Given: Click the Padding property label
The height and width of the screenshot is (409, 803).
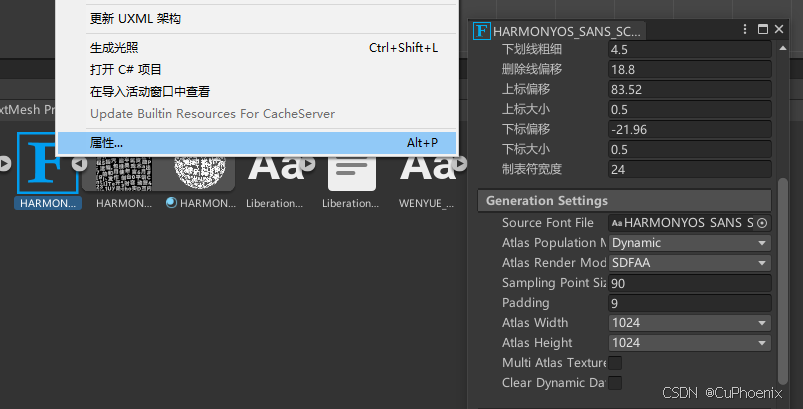Looking at the screenshot, I should pyautogui.click(x=525, y=303).
